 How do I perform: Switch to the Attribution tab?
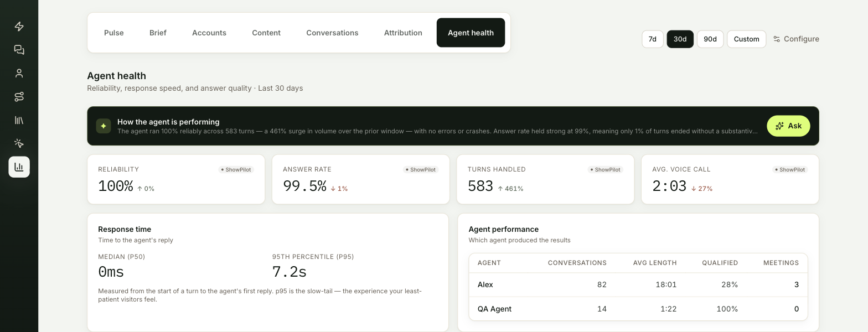[x=403, y=33]
